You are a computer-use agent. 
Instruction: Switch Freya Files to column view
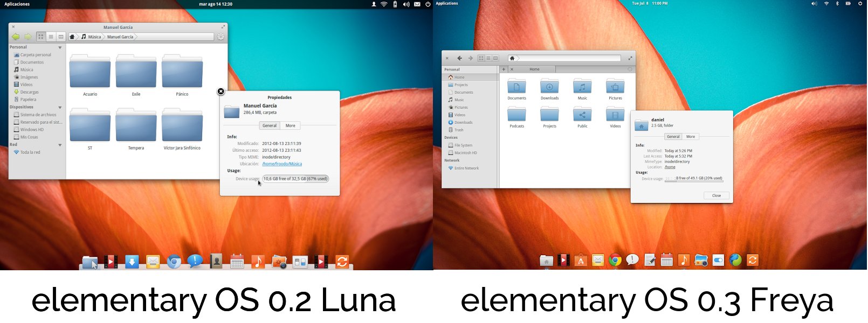tap(495, 58)
